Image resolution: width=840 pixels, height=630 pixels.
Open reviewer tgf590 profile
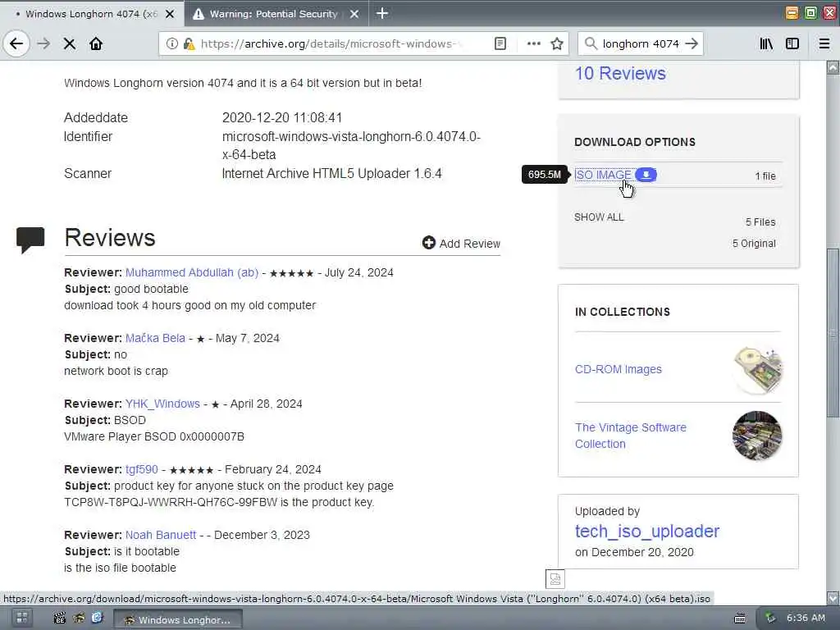141,469
